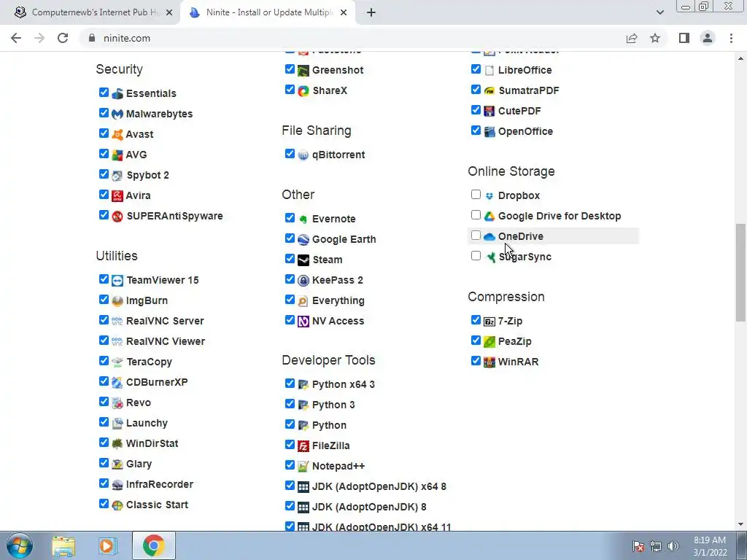Click the NV Access icon
This screenshot has width=747, height=560.
tap(303, 322)
